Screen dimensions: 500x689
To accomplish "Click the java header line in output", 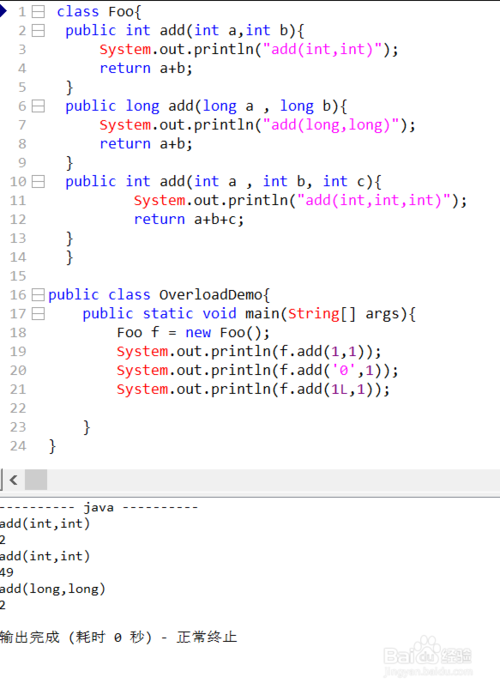I will point(99,508).
